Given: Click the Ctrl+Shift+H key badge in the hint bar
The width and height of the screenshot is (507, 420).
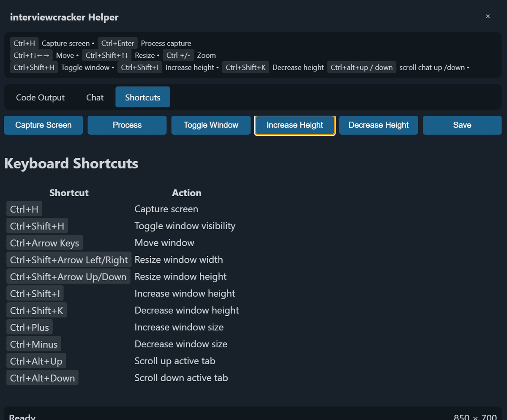Looking at the screenshot, I should coord(34,68).
